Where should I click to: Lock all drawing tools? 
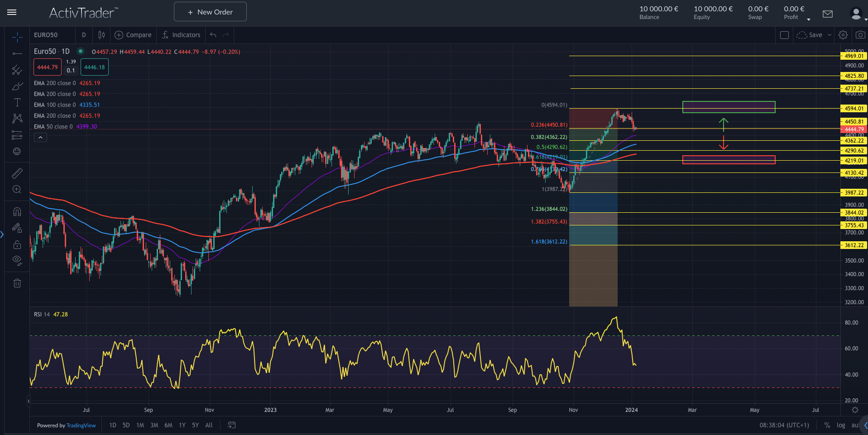17,244
